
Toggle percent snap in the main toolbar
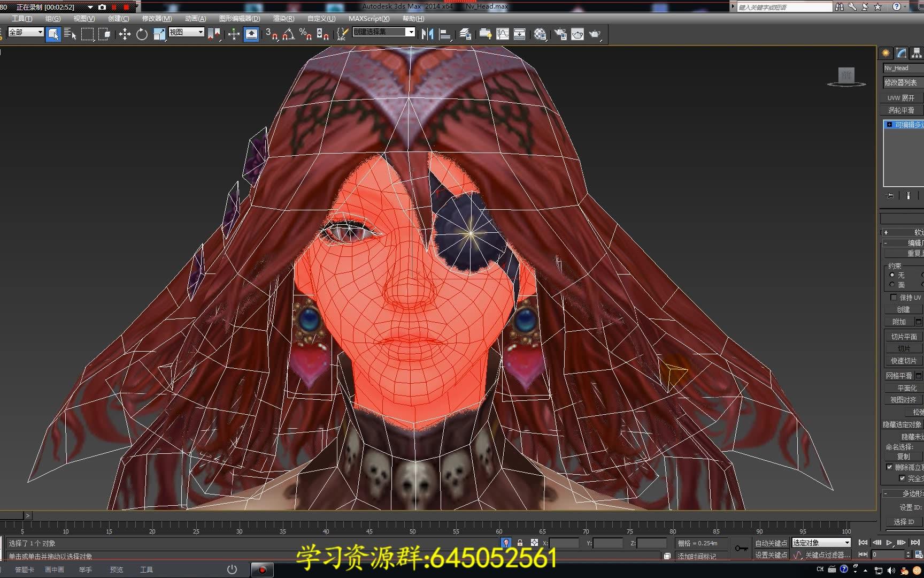(305, 34)
